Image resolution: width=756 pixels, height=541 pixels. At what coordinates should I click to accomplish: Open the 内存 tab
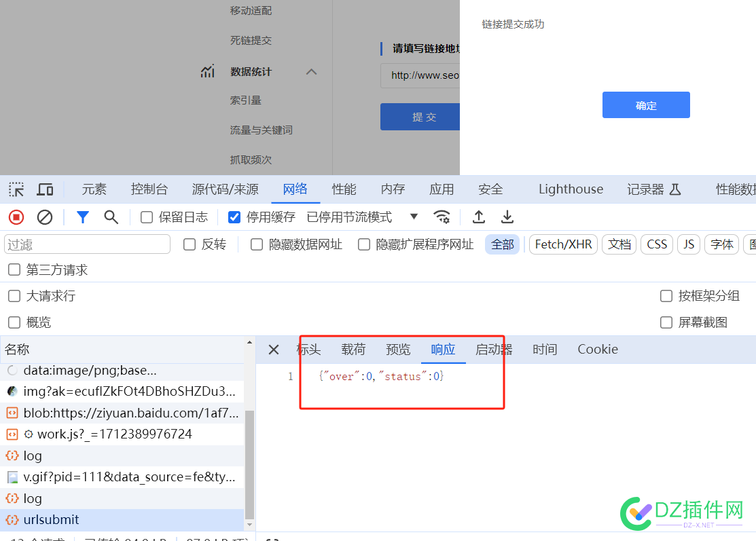(393, 189)
